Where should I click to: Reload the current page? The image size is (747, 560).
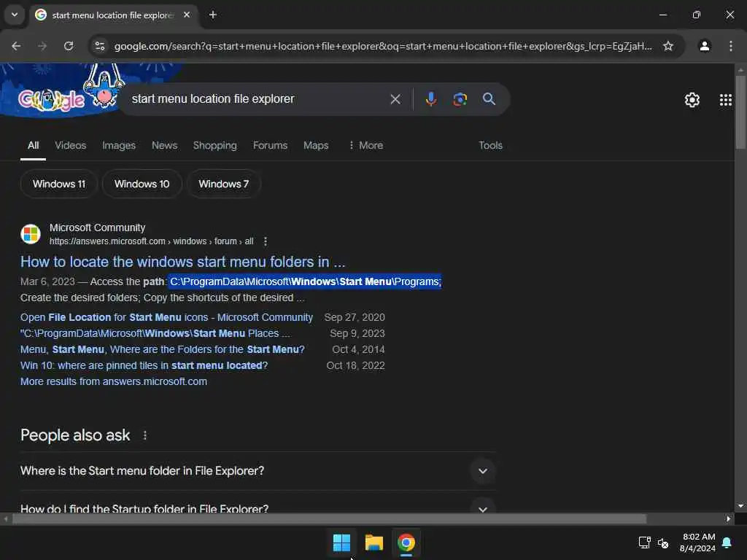69,46
